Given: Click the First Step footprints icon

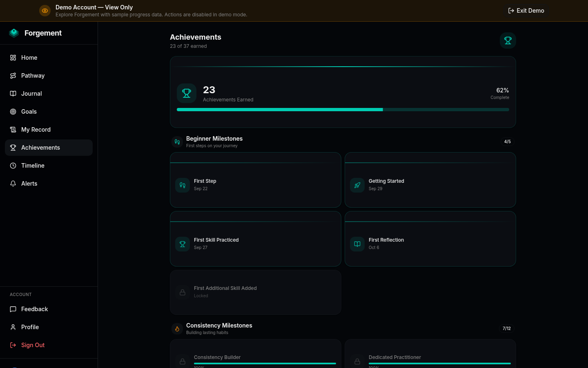Looking at the screenshot, I should pyautogui.click(x=183, y=185).
